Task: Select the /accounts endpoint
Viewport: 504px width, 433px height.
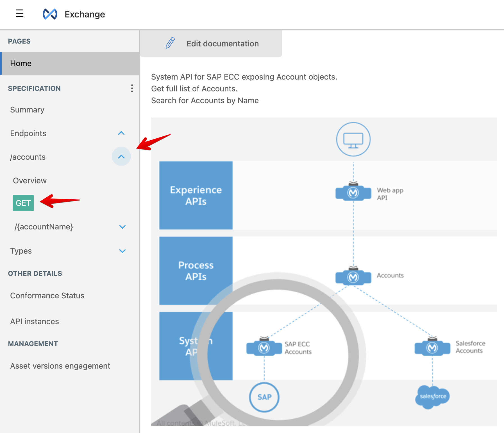Action: point(28,157)
